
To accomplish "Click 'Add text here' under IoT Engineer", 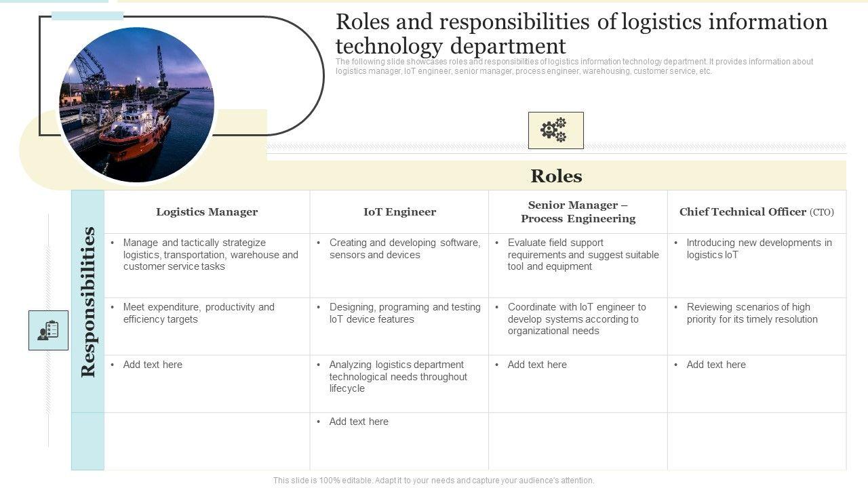I will [359, 422].
